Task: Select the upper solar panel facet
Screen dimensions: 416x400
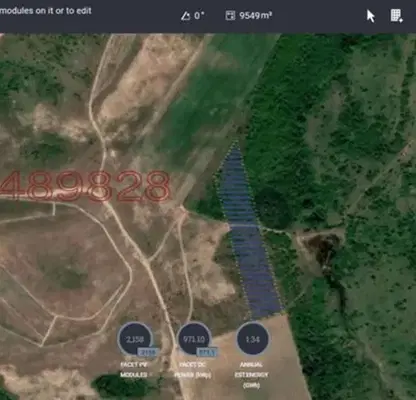Action: (236, 183)
